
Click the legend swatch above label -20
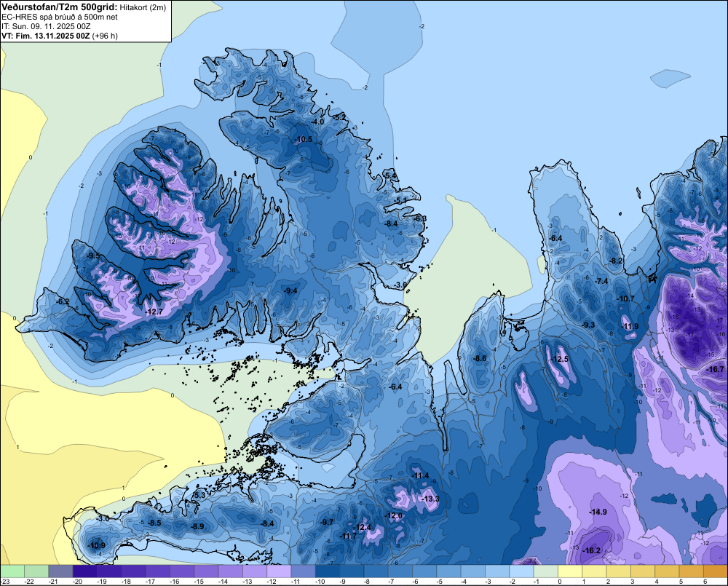pyautogui.click(x=85, y=571)
